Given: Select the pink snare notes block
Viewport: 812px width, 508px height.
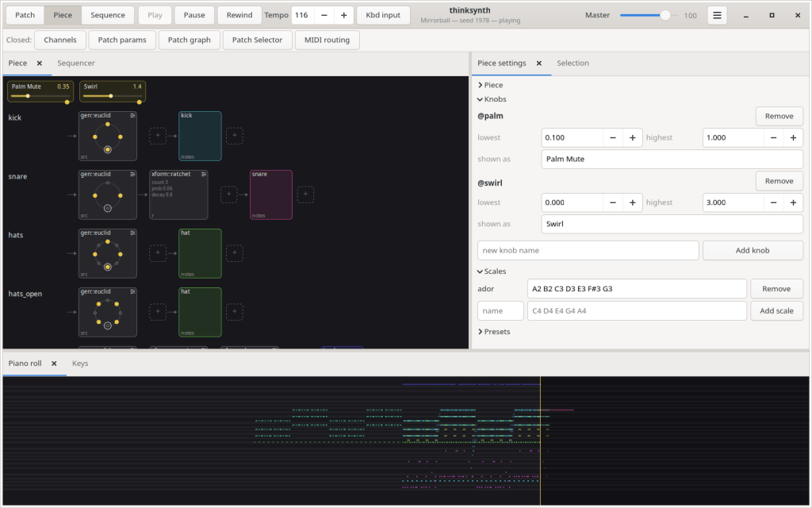Looking at the screenshot, I should [x=271, y=195].
